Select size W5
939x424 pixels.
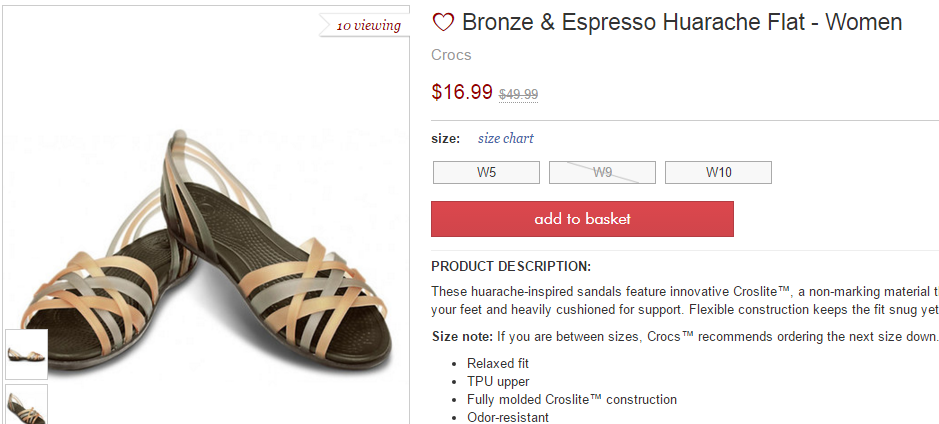[486, 172]
